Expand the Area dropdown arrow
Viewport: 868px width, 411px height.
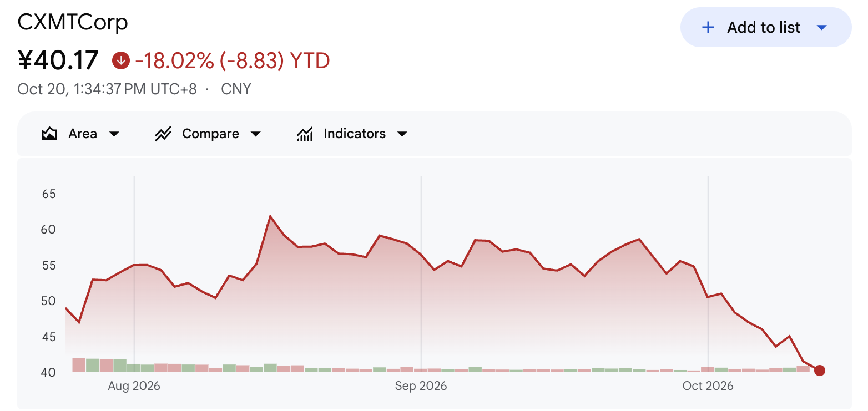point(114,134)
